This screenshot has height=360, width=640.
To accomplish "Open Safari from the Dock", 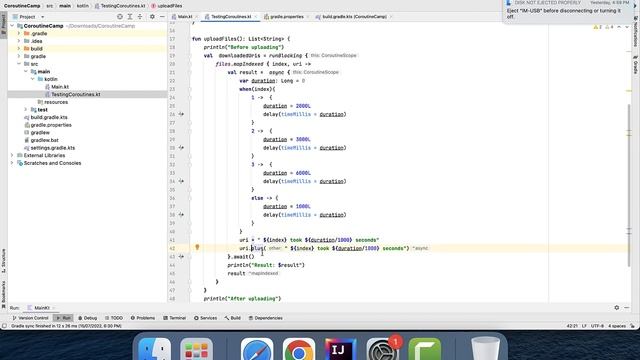I will [x=257, y=349].
